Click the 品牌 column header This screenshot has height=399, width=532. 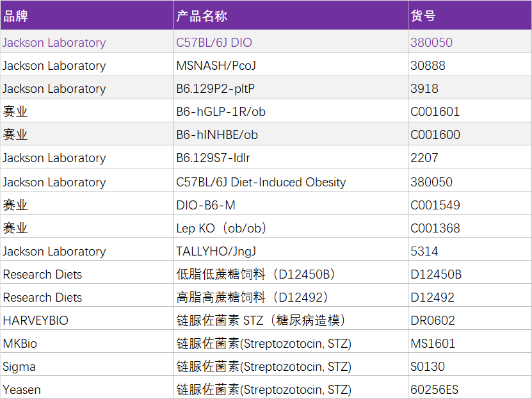click(87, 15)
